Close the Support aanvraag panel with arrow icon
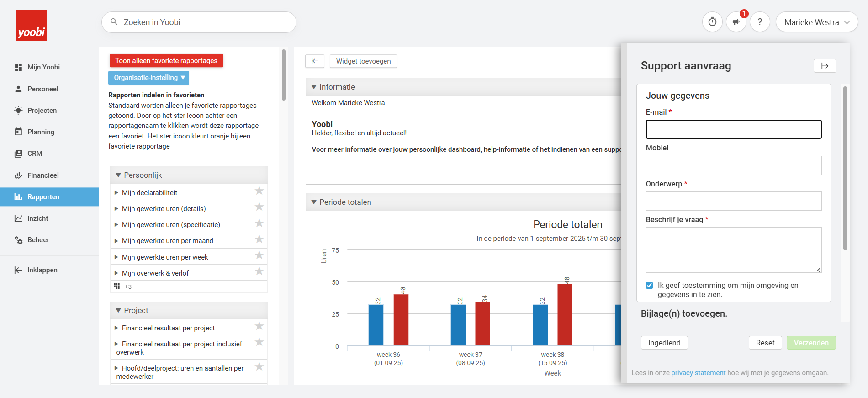The width and height of the screenshot is (868, 398). click(x=825, y=66)
